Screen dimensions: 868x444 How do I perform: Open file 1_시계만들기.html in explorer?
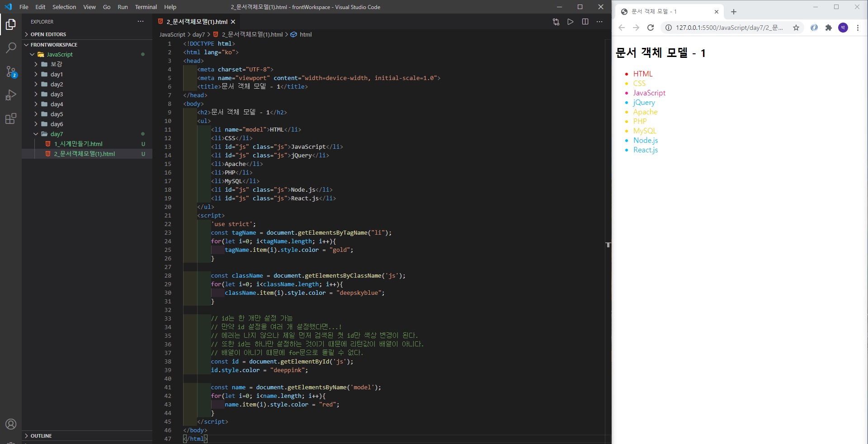[x=87, y=144]
